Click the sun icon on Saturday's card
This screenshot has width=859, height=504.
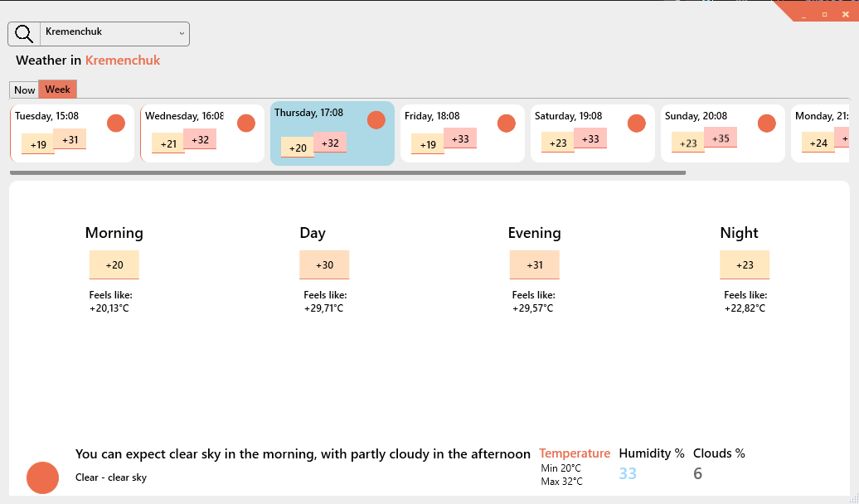click(x=637, y=124)
